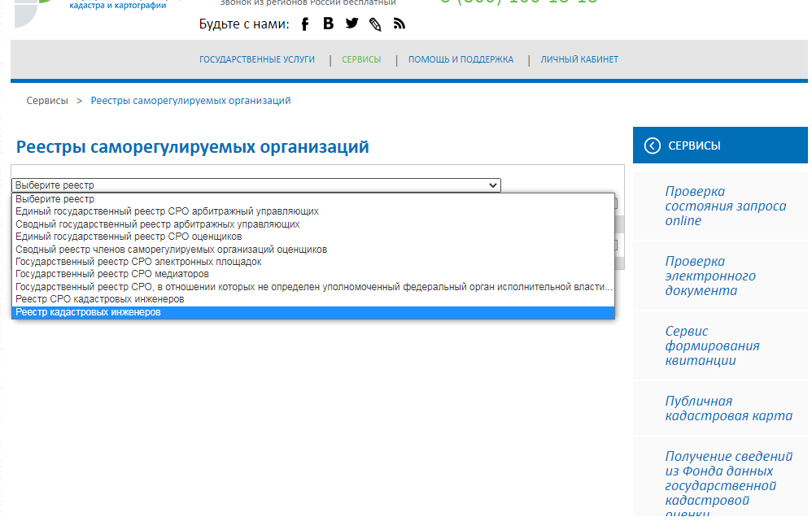Click the back arrow icon beside СЕРВИСЫ
The width and height of the screenshot is (812, 530).
[x=652, y=146]
